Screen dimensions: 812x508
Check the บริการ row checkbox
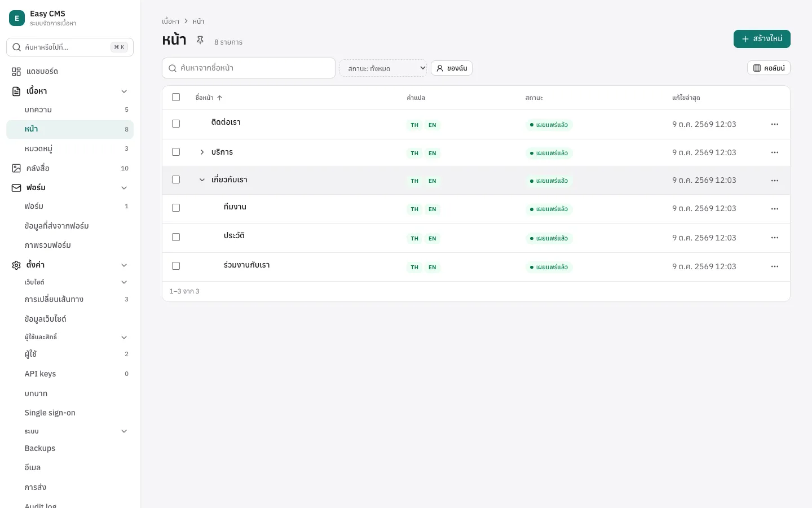pyautogui.click(x=176, y=152)
